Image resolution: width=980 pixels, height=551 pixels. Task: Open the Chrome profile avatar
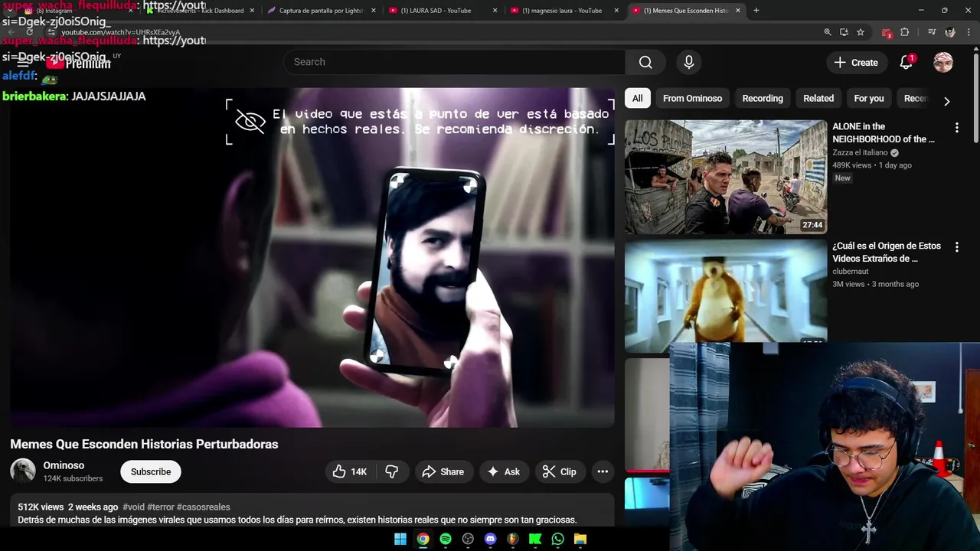click(950, 32)
